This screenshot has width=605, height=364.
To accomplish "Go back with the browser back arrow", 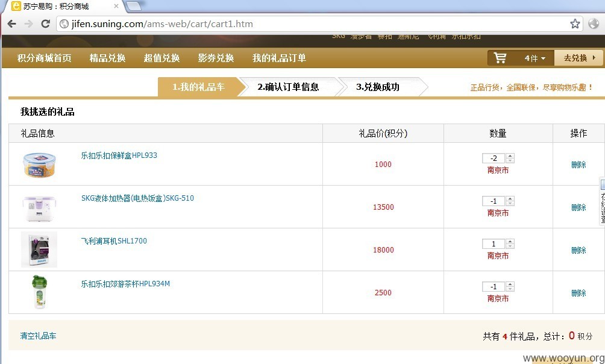I will pos(12,24).
